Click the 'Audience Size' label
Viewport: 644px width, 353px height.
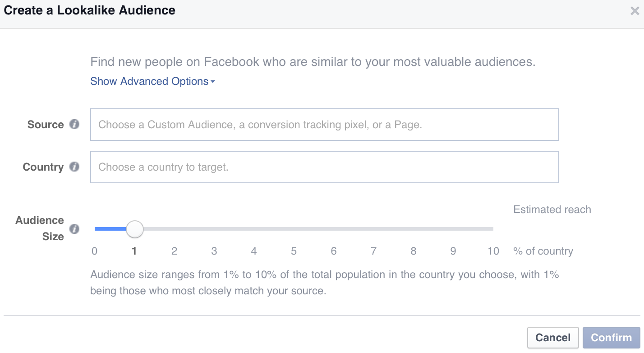40,228
